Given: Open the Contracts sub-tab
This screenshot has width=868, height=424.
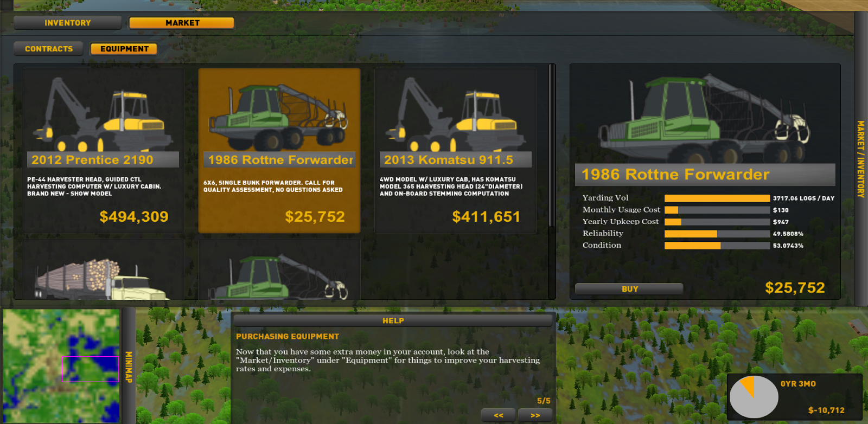Looking at the screenshot, I should coord(49,49).
